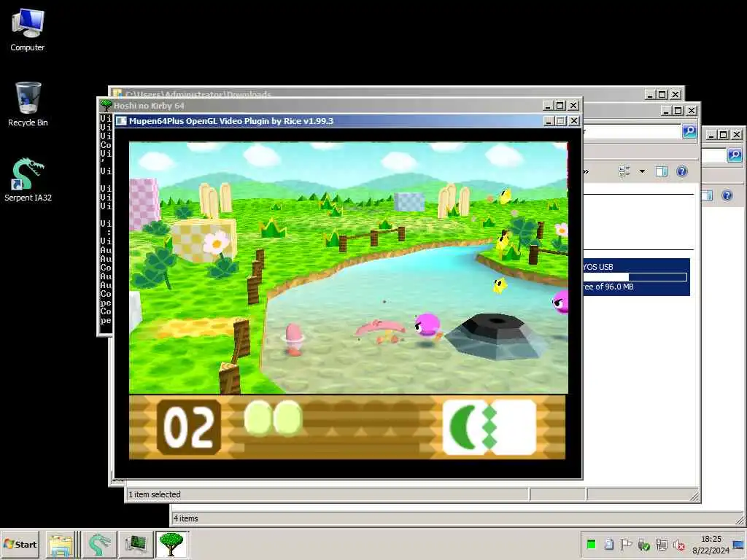Click the Mupen64Plus window icon
Viewport: 747px width, 560px height.
click(x=122, y=121)
